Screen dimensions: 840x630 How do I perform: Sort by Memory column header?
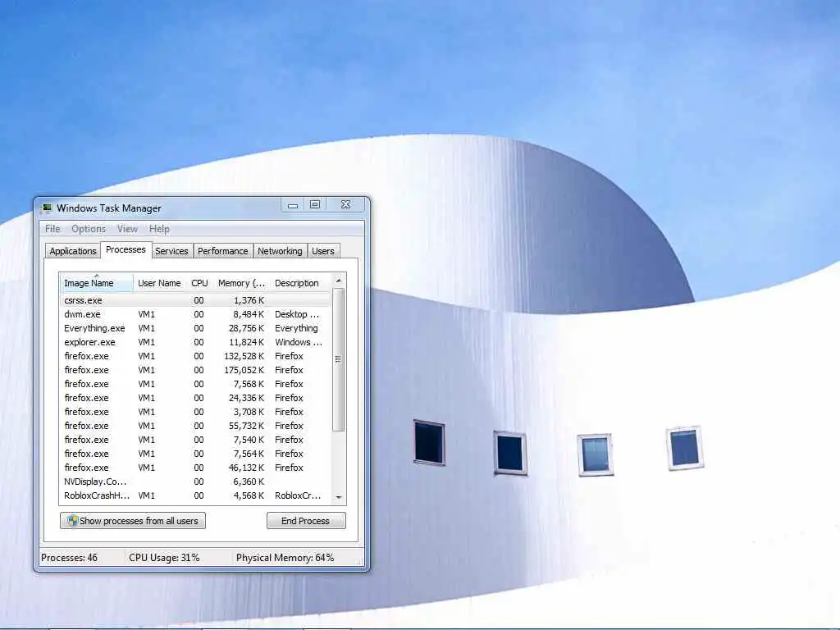(x=241, y=283)
